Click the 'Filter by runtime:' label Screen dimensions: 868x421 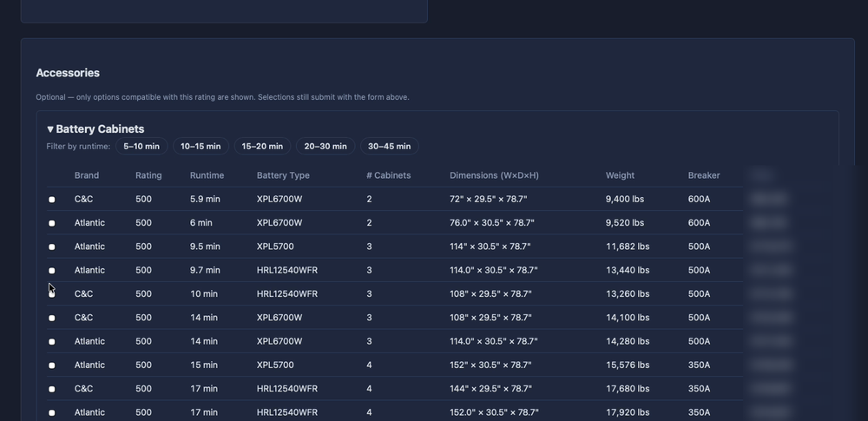tap(78, 146)
